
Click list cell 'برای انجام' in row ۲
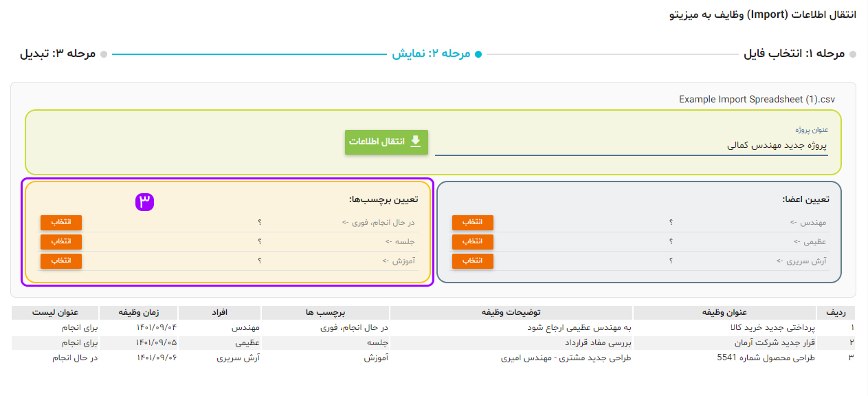coord(80,342)
